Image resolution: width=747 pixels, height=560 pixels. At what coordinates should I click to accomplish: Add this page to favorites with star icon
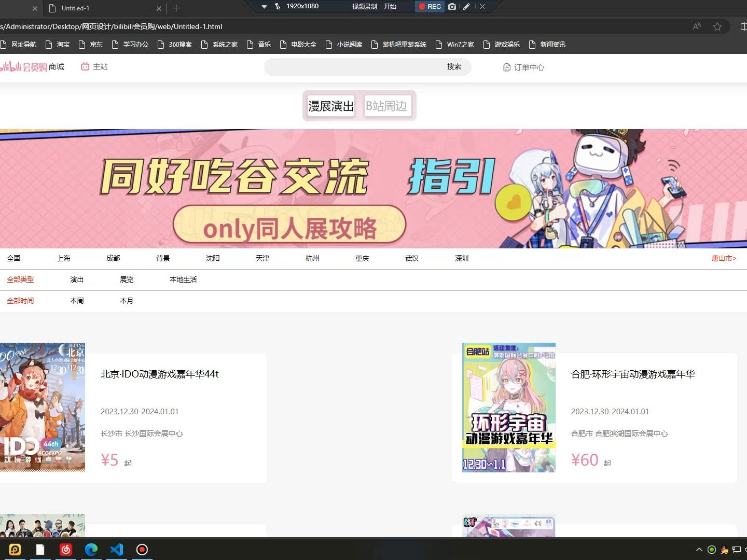pos(717,26)
